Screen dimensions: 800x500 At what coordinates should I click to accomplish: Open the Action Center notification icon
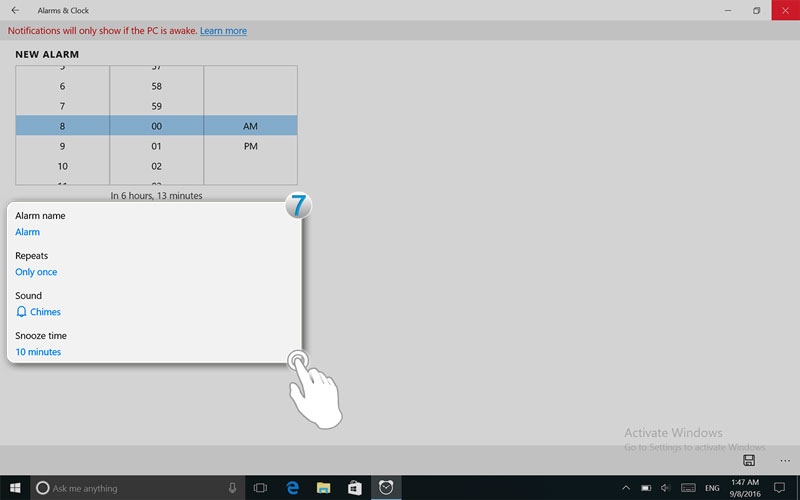781,488
